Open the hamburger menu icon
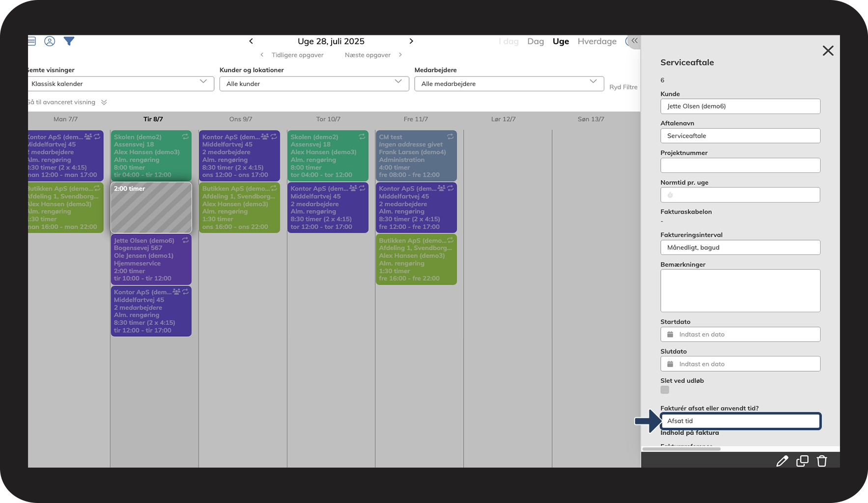 pyautogui.click(x=32, y=41)
